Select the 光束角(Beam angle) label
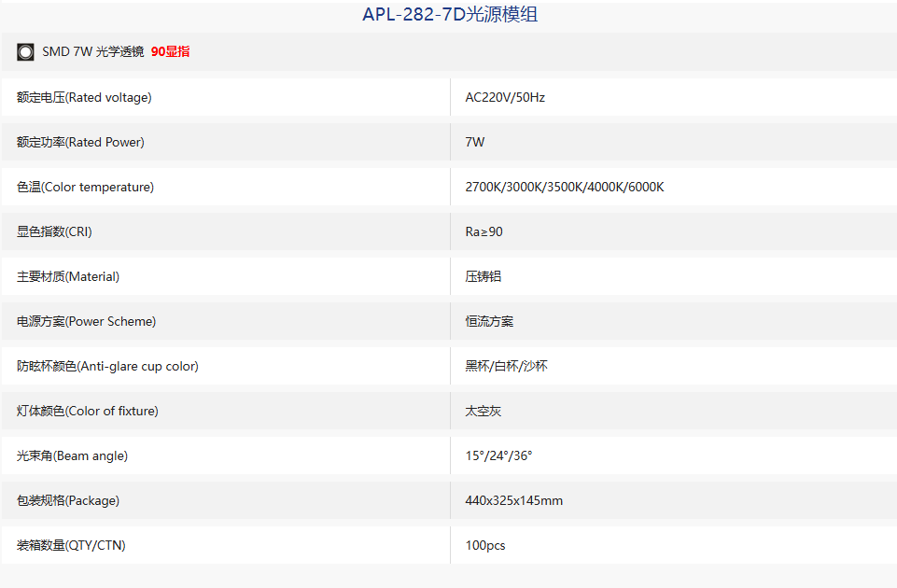This screenshot has width=897, height=588. click(x=72, y=455)
